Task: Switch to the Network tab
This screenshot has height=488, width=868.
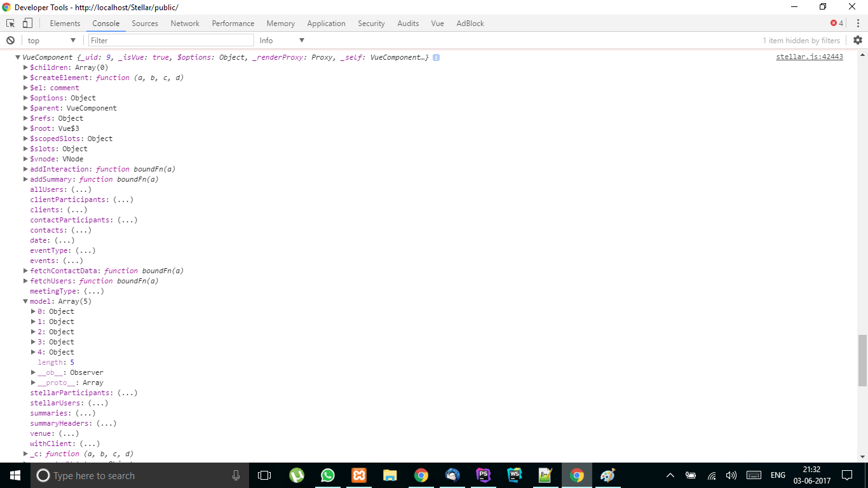Action: click(185, 23)
